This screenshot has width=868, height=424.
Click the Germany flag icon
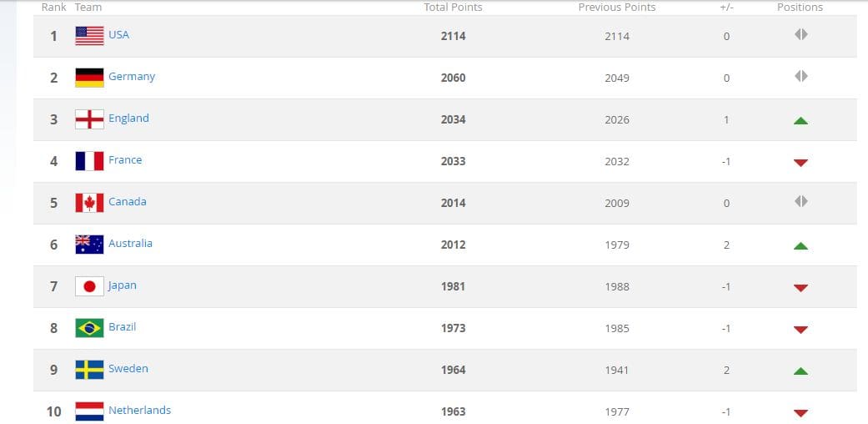click(89, 78)
